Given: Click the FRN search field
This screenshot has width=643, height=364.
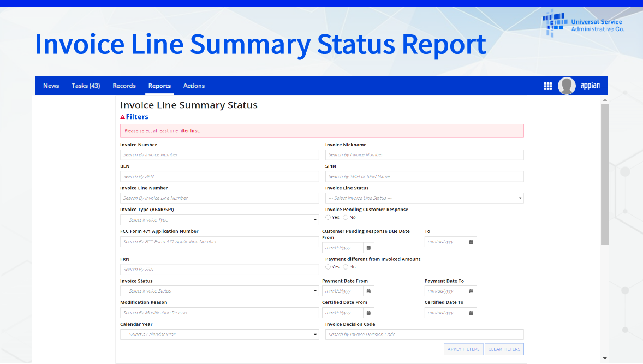Looking at the screenshot, I should (219, 269).
